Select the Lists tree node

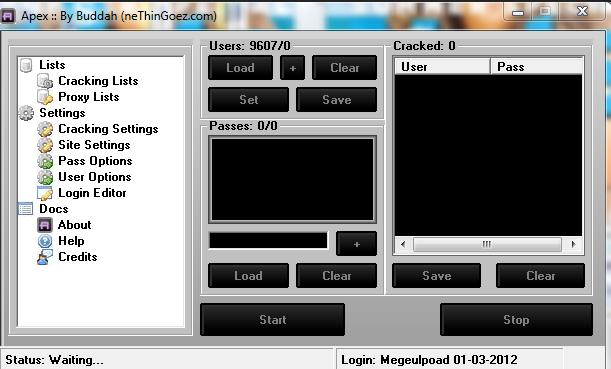point(52,65)
